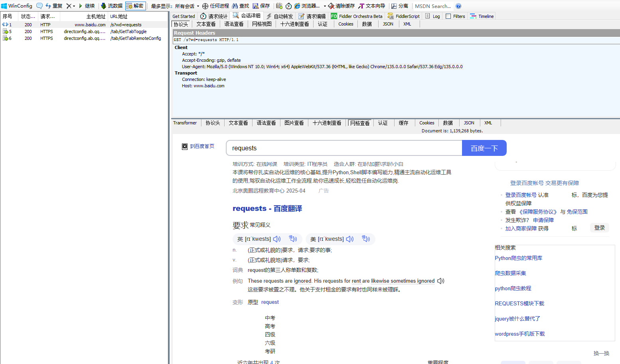620x364 pixels.
Task: Click the comment speech bubble icon
Action: pyautogui.click(x=39, y=6)
